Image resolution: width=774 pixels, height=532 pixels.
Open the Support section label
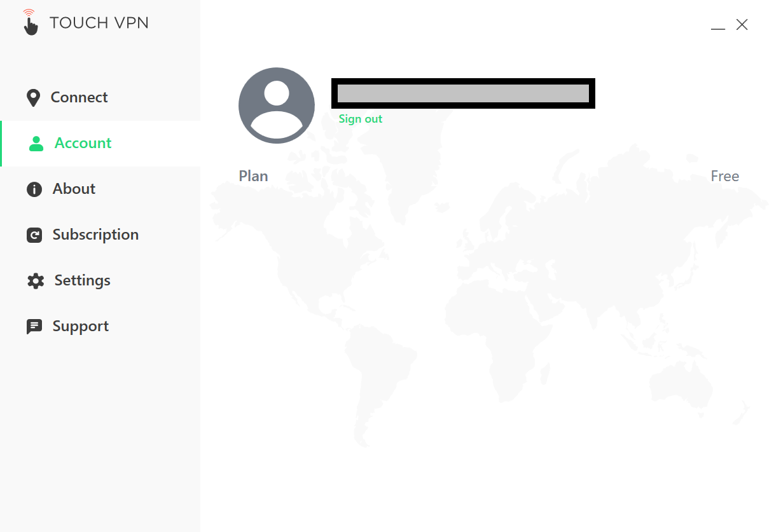coord(80,326)
